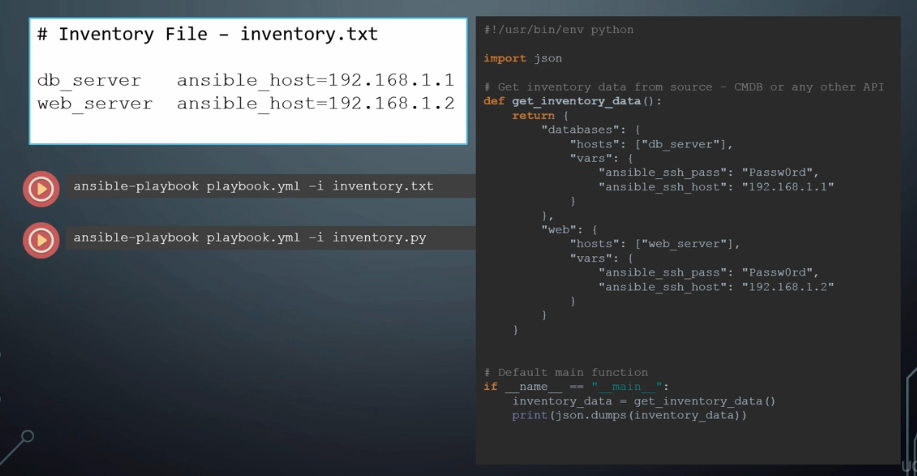Click the "192.168.1.1" ansible_ssh_host value
Screen dimensions: 917x476
[788, 187]
